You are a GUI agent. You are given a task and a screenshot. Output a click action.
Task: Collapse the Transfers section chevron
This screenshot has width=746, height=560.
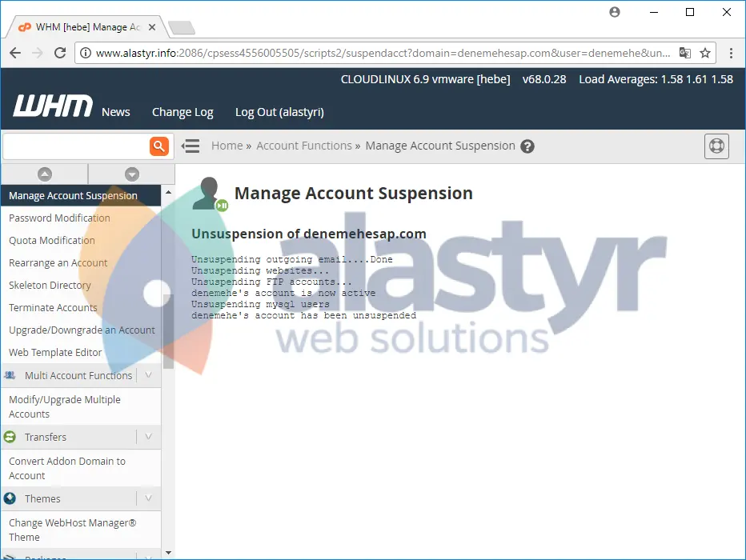[x=148, y=437]
